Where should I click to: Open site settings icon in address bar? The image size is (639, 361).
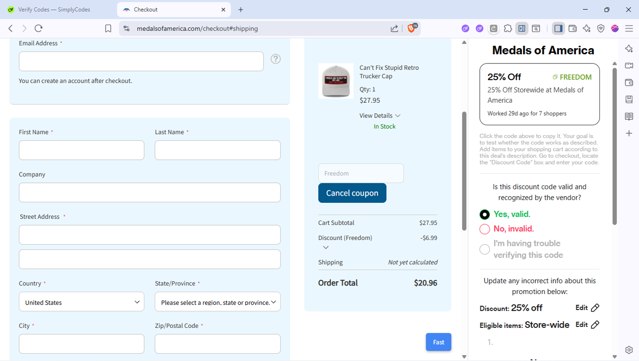coord(127,29)
